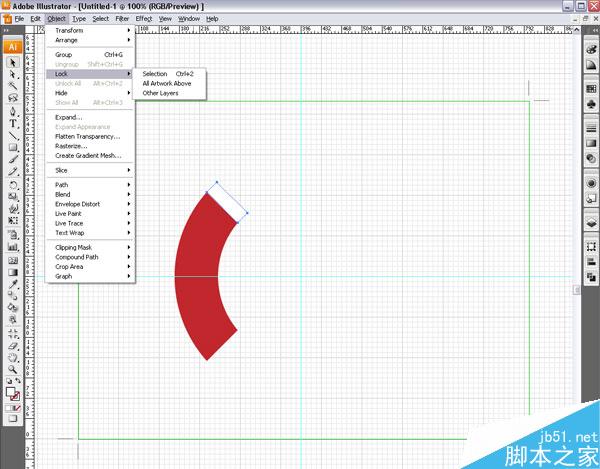
Task: Select the Live Paint Bucket tool
Action: [x=13, y=308]
